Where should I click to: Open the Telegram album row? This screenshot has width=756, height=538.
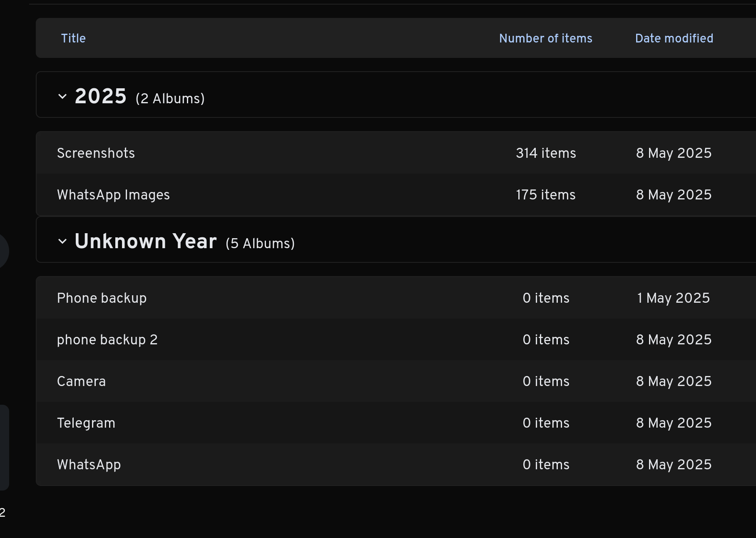coord(396,423)
